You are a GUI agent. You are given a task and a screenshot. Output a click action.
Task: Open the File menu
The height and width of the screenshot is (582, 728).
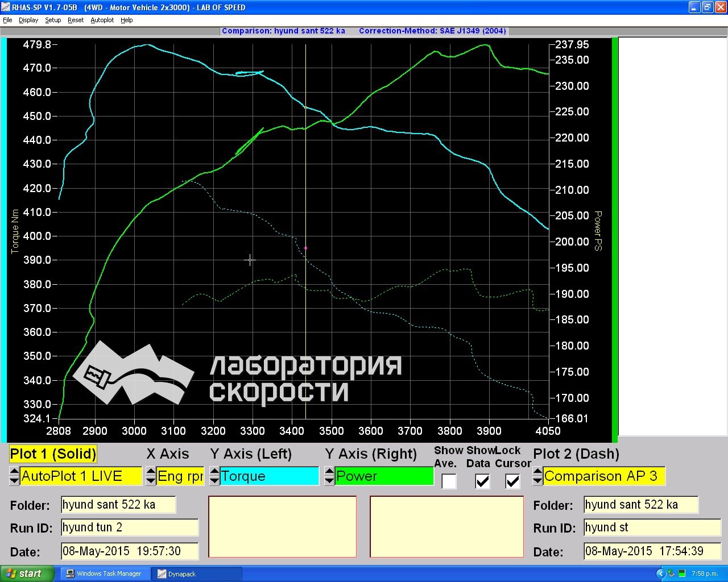click(x=7, y=20)
